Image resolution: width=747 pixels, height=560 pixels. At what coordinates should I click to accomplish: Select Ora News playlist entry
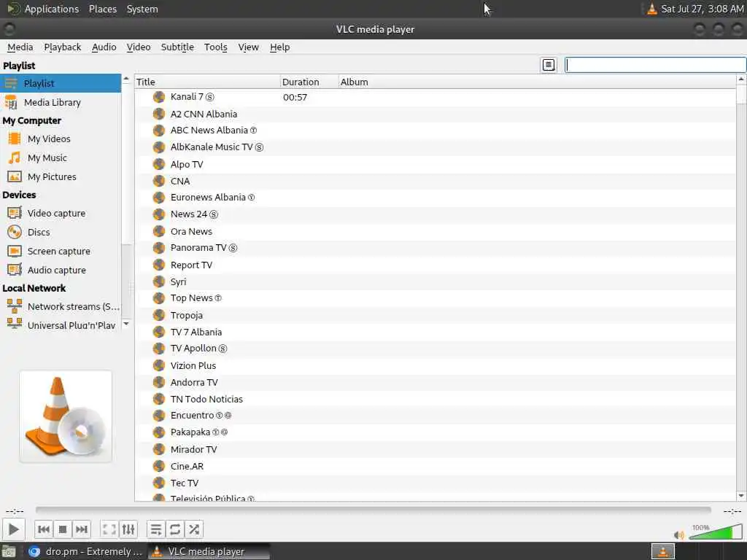pyautogui.click(x=435, y=231)
